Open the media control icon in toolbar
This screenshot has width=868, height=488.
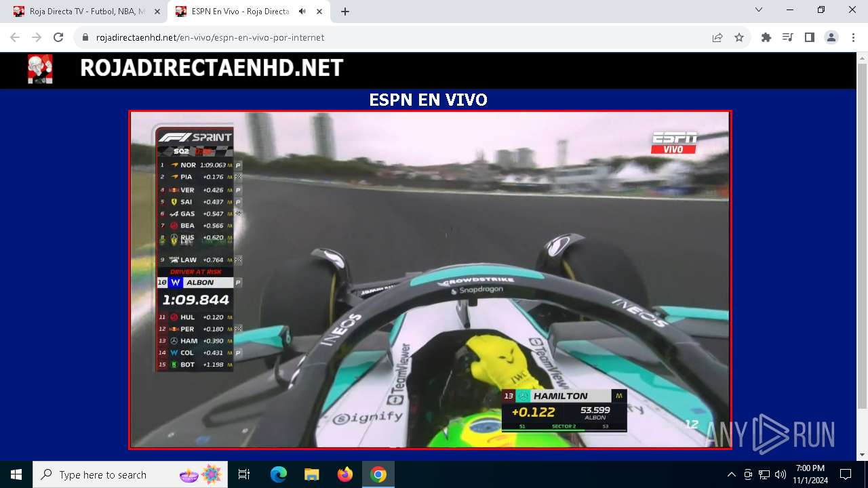pyautogui.click(x=787, y=37)
